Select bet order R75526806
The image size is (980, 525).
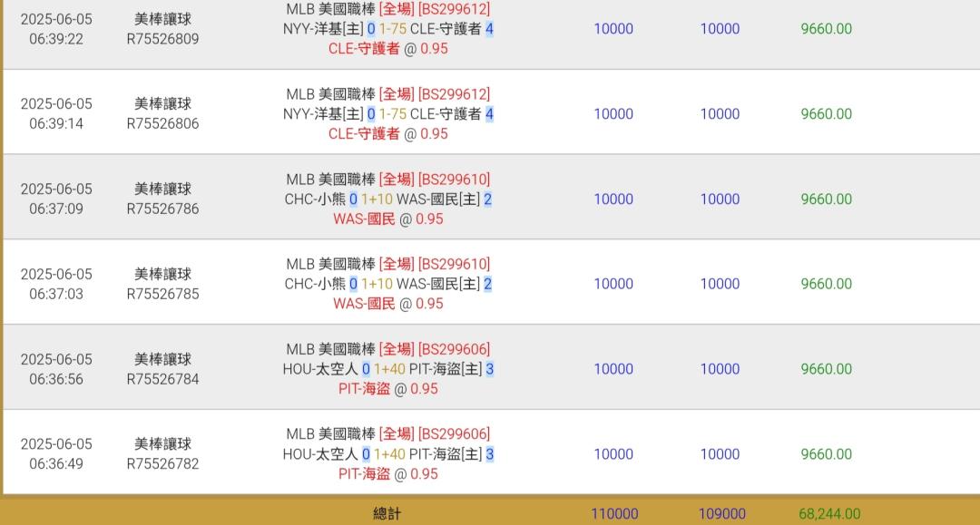[162, 123]
